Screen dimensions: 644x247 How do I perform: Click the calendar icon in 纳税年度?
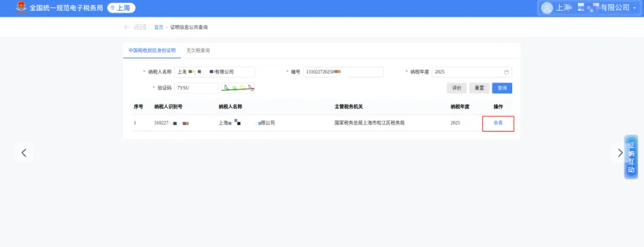[x=506, y=72]
